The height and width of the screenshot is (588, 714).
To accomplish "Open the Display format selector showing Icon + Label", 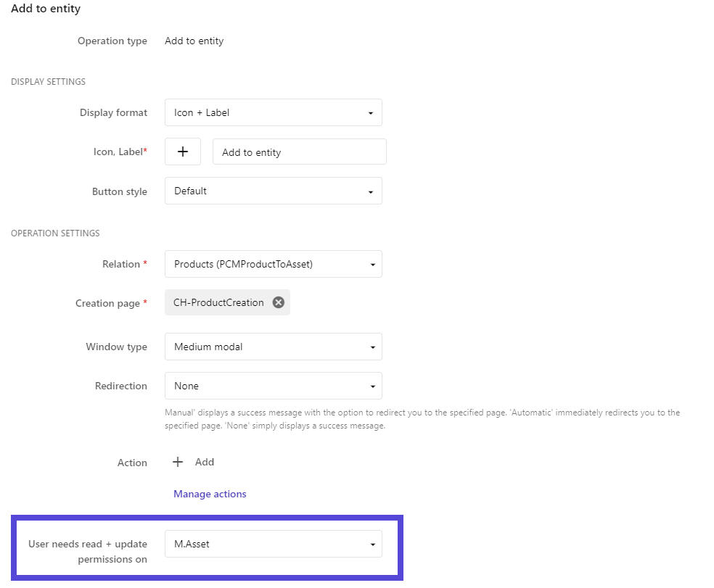I will coord(274,112).
